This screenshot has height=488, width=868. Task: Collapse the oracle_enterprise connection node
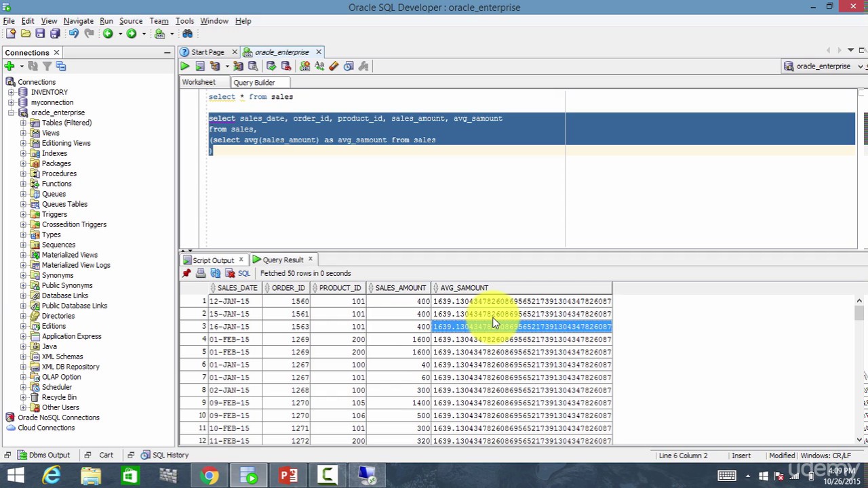(x=11, y=113)
